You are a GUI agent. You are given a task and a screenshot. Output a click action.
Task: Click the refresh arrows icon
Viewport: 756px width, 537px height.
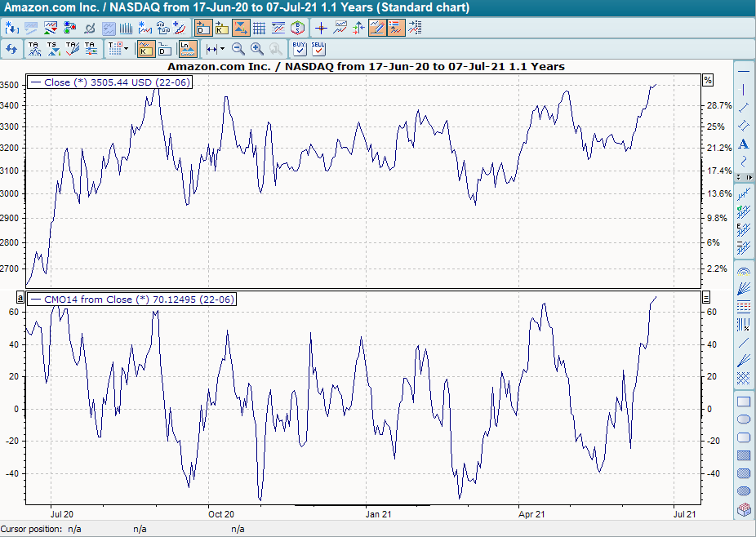pos(11,50)
